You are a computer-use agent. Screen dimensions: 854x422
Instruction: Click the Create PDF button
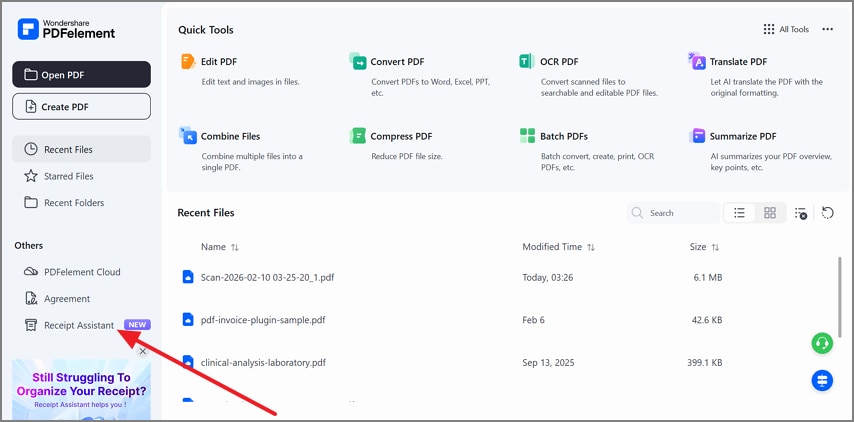(82, 107)
